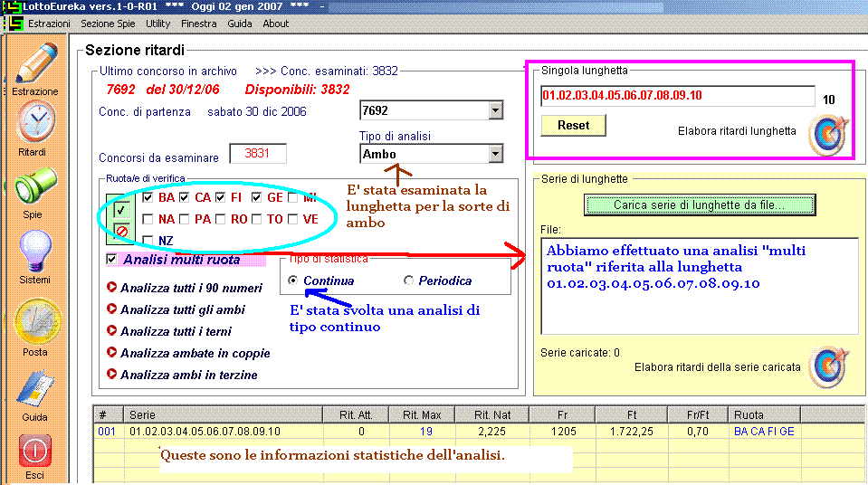Enable the PA wheel checkbox
This screenshot has height=485, width=868.
pos(185,219)
